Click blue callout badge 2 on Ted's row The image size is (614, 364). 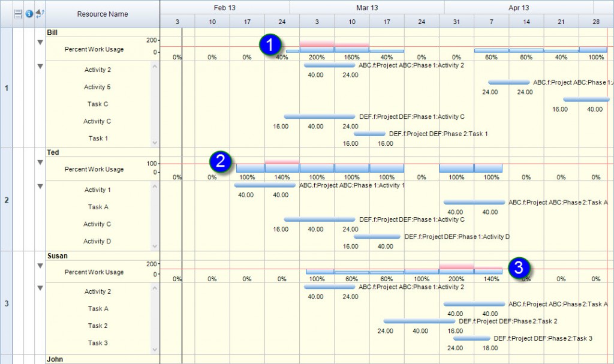pos(222,161)
